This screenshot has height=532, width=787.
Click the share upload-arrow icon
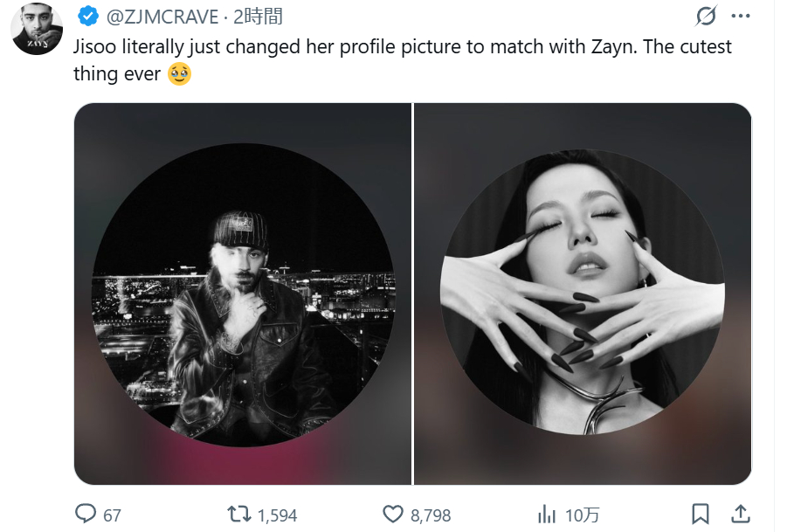[x=739, y=514]
